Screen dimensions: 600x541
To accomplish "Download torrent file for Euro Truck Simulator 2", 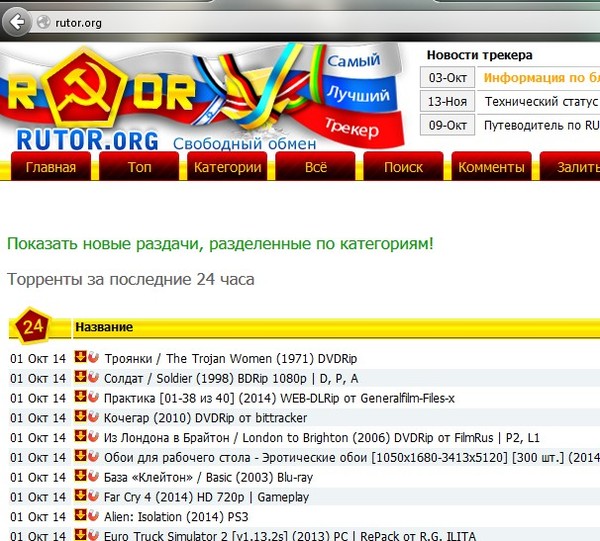I will 80,534.
